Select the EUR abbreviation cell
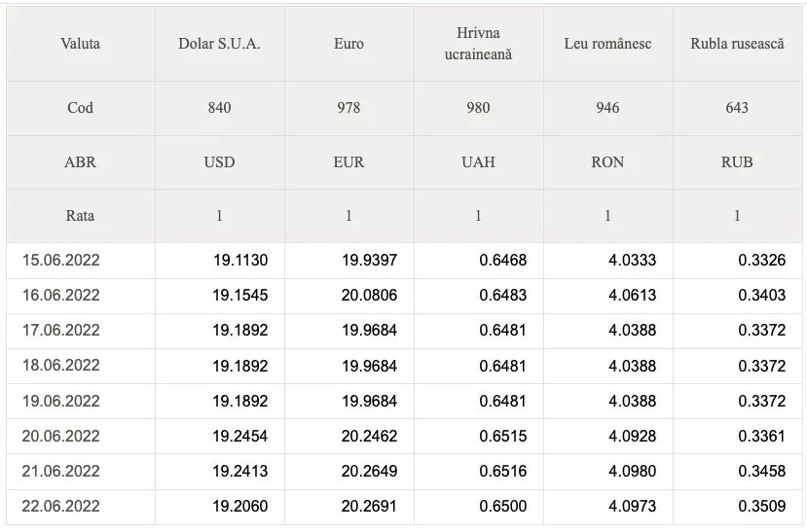This screenshot has width=807, height=532. (x=348, y=162)
